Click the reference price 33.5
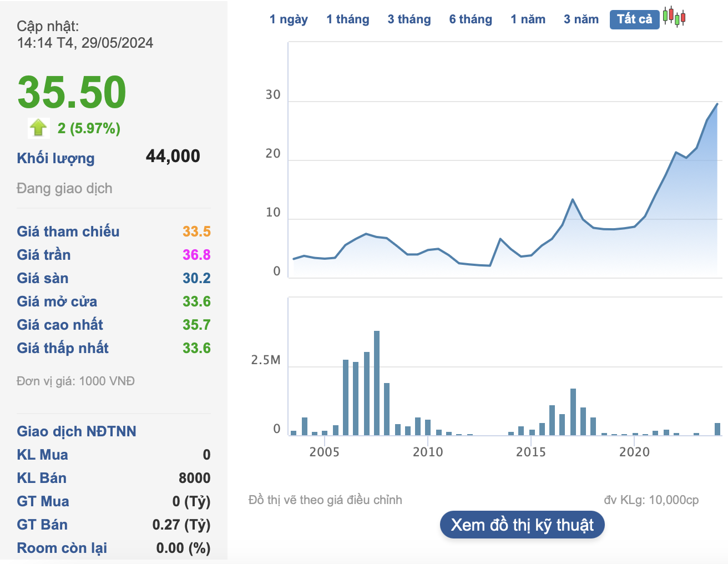Screen dimensions: 728x564 click(197, 231)
